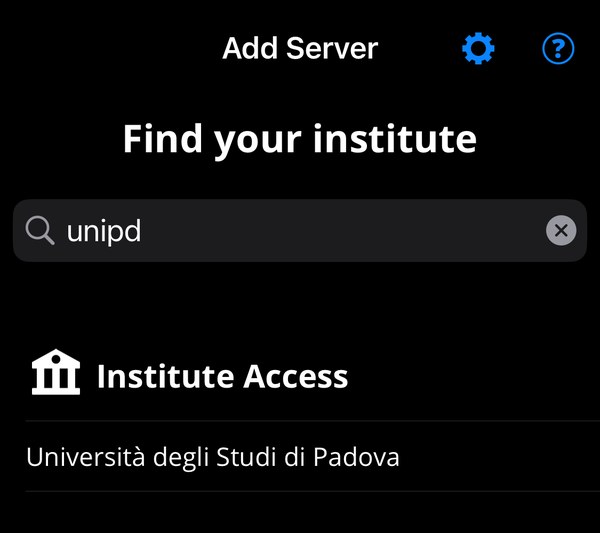600x533 pixels.
Task: Click the word "Padova" in the result row
Action: (x=356, y=458)
